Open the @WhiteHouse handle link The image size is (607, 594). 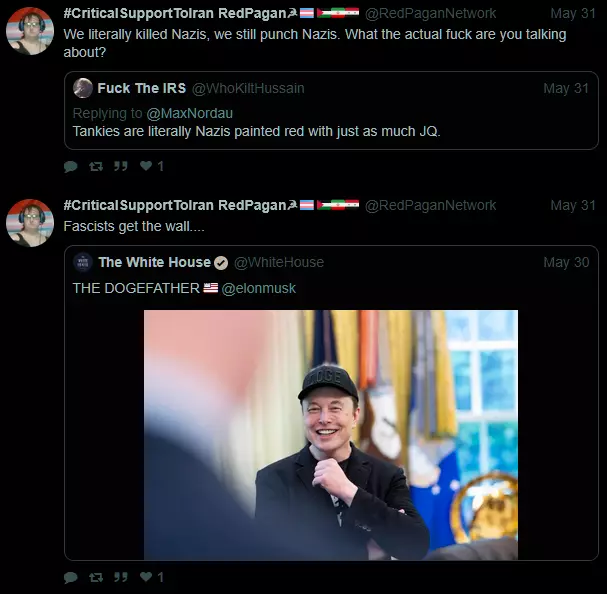[279, 263]
